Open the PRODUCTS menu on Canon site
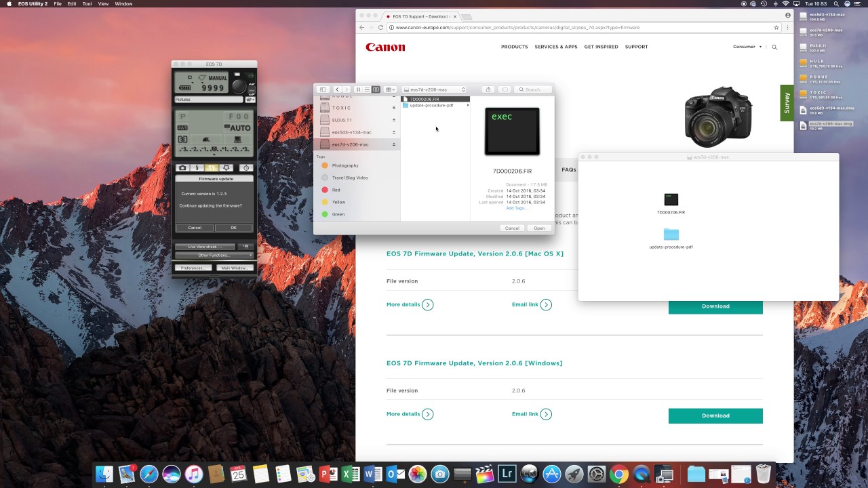This screenshot has width=868, height=488. (514, 47)
